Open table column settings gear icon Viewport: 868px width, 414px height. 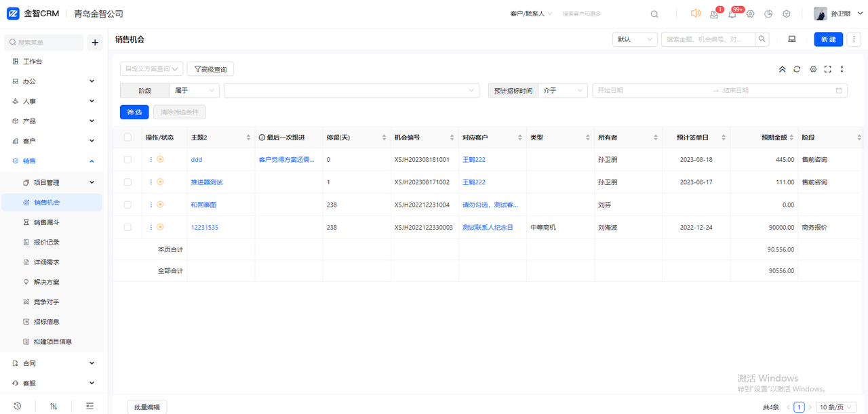click(x=813, y=69)
